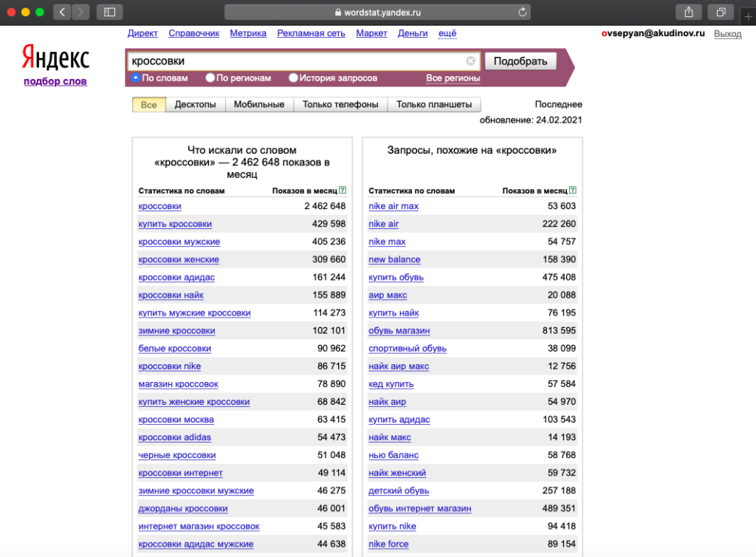Show all tabs overview
756x557 pixels.
click(721, 12)
